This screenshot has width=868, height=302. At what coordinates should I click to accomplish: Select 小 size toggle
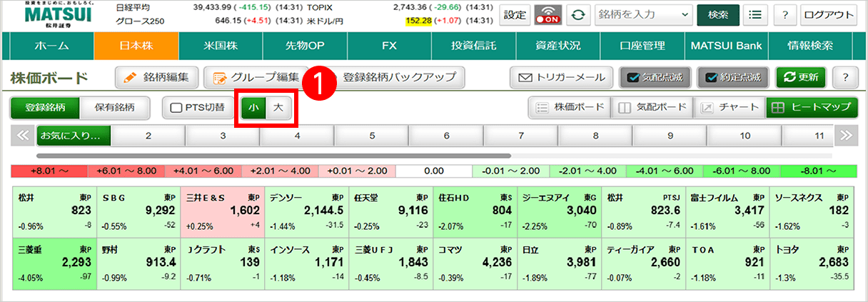(253, 108)
